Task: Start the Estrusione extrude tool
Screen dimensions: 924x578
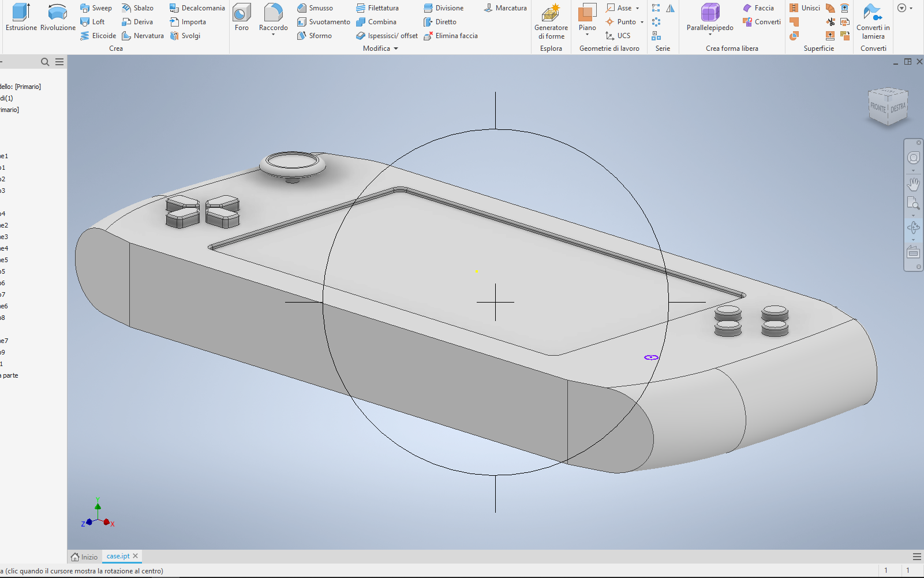Action: [21, 17]
